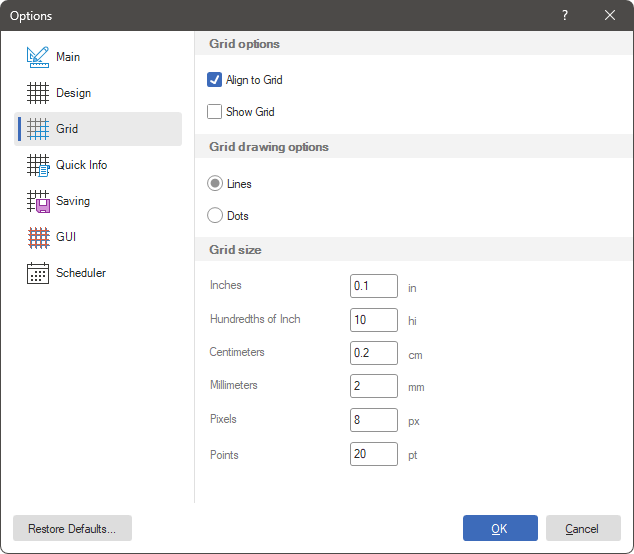
Task: Open the Scheduler options page label
Action: coord(81,273)
